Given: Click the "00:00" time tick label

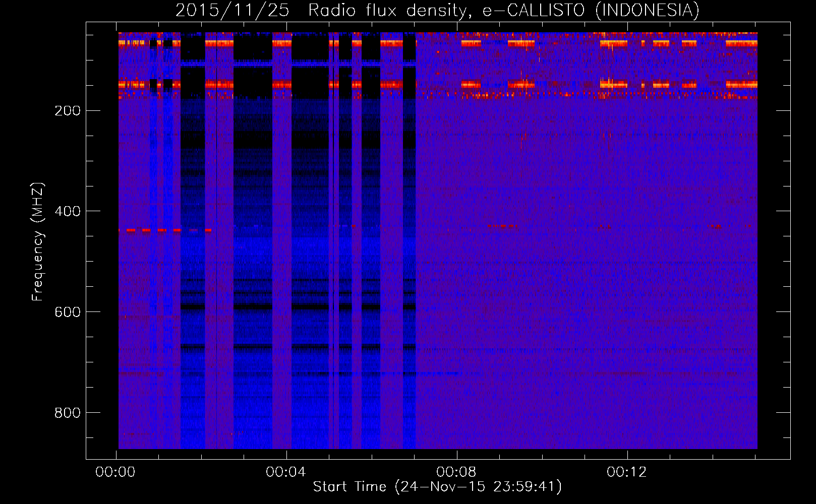Looking at the screenshot, I should click(x=115, y=472).
